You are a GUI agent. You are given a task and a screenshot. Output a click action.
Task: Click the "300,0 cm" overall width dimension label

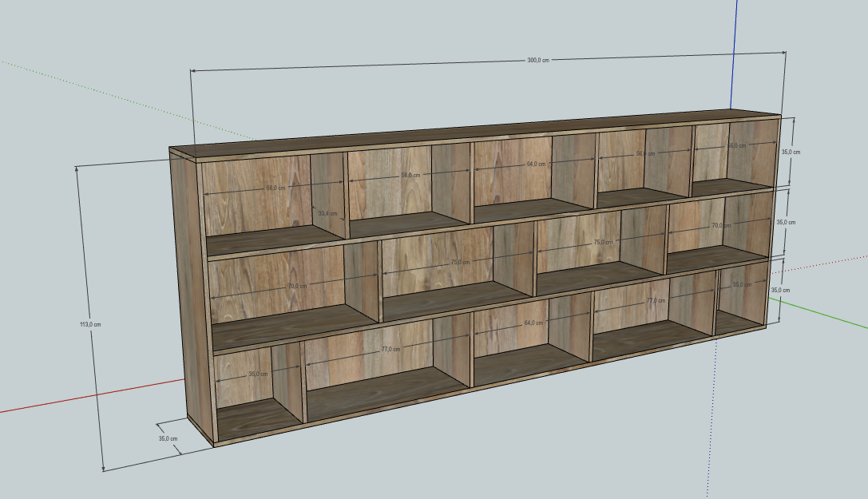(x=538, y=60)
